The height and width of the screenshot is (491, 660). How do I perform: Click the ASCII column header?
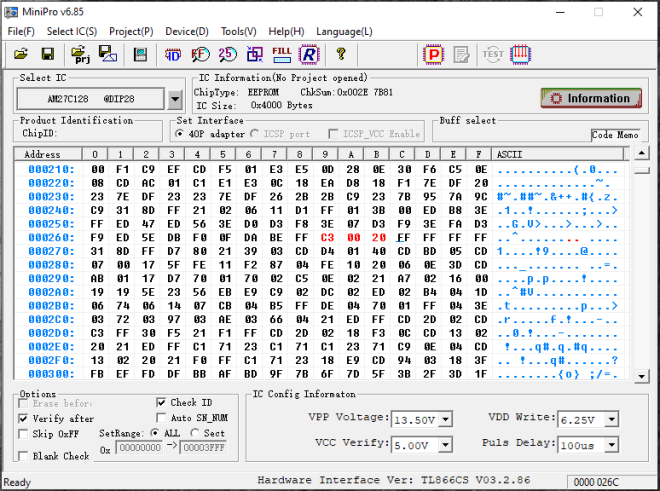tap(558, 154)
